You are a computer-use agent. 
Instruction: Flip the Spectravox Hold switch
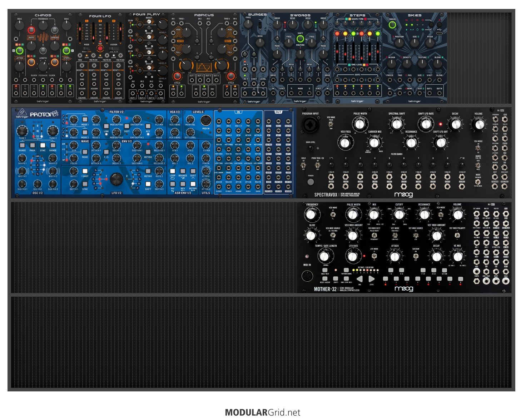click(x=303, y=165)
